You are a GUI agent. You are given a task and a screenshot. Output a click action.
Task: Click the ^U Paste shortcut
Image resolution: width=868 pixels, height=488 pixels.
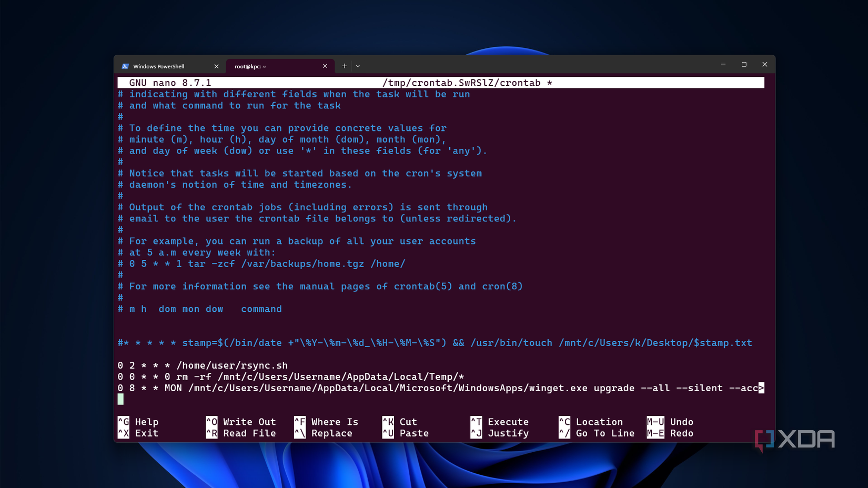[406, 433]
